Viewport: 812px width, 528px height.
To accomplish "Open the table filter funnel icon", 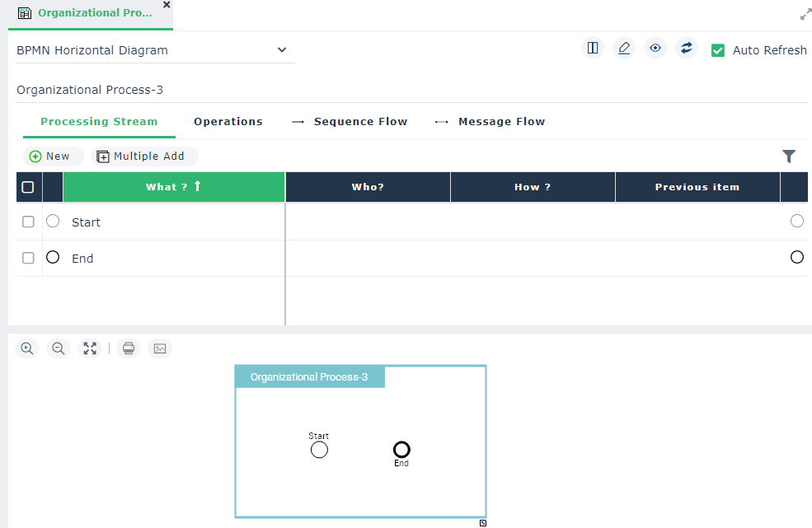I will (789, 156).
